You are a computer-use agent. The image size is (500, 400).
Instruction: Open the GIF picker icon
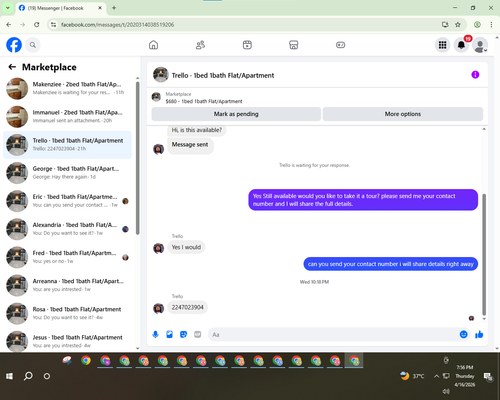198,334
